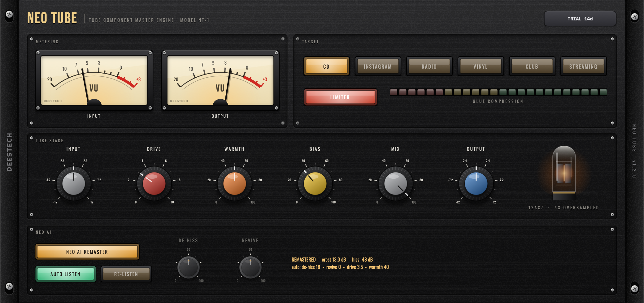Screen dimensions: 644x303
Task: Click the red Drive knob
Action: click(154, 183)
